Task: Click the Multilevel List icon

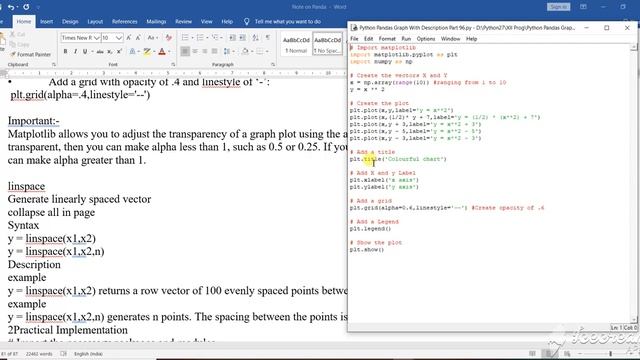Action: pyautogui.click(x=215, y=38)
